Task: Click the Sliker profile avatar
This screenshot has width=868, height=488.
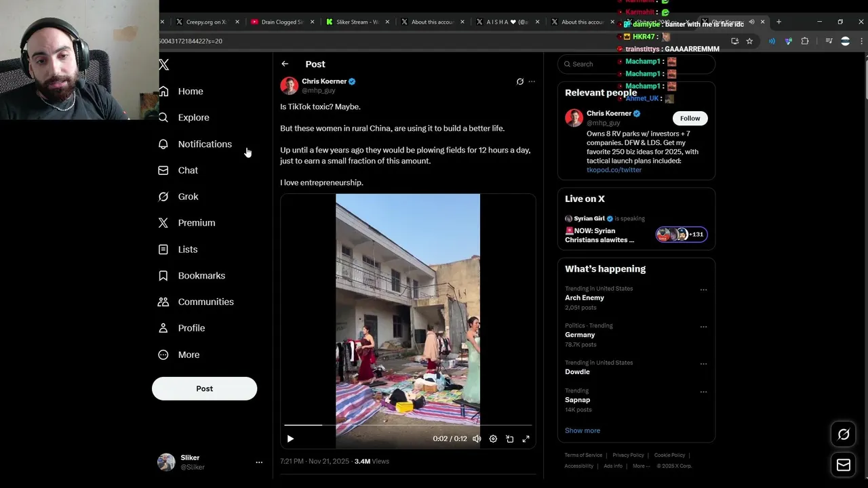Action: point(166,462)
